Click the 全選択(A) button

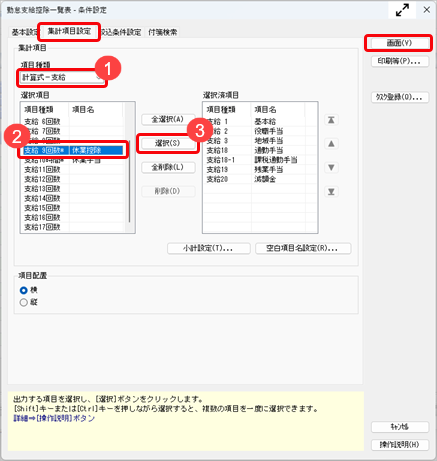(168, 119)
